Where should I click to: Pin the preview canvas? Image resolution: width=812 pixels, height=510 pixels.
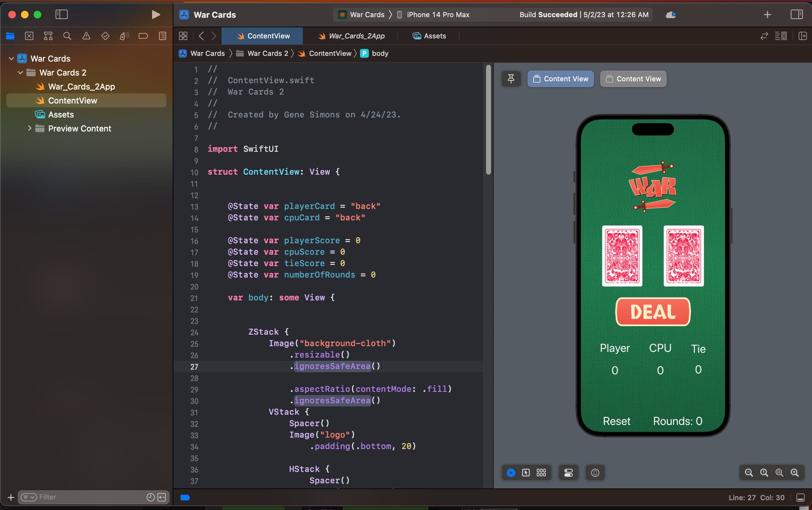(x=511, y=79)
